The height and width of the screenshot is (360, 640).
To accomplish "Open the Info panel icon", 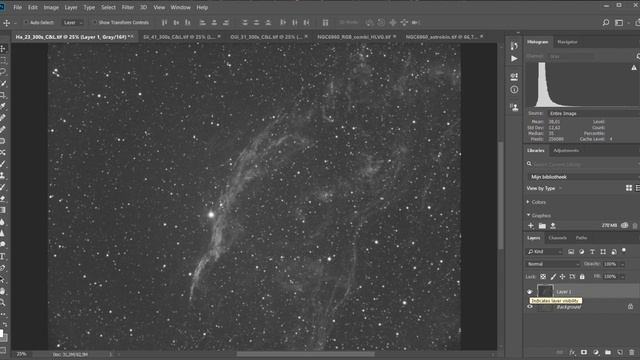I will (514, 89).
